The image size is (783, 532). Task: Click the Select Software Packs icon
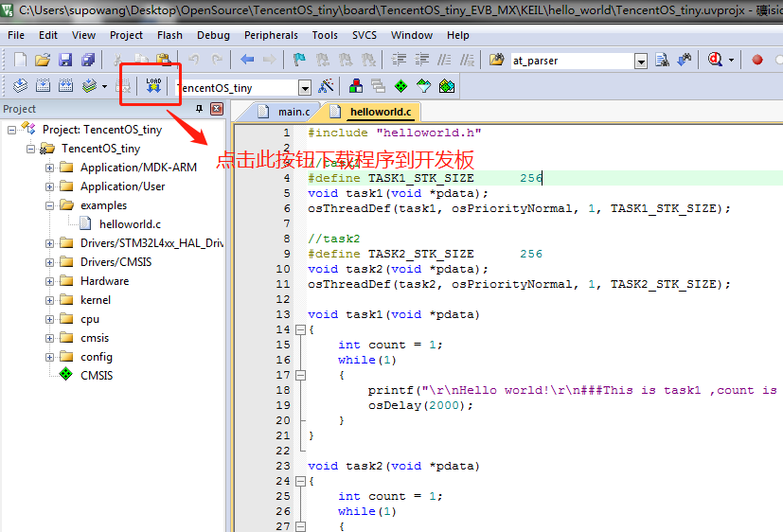(423, 86)
